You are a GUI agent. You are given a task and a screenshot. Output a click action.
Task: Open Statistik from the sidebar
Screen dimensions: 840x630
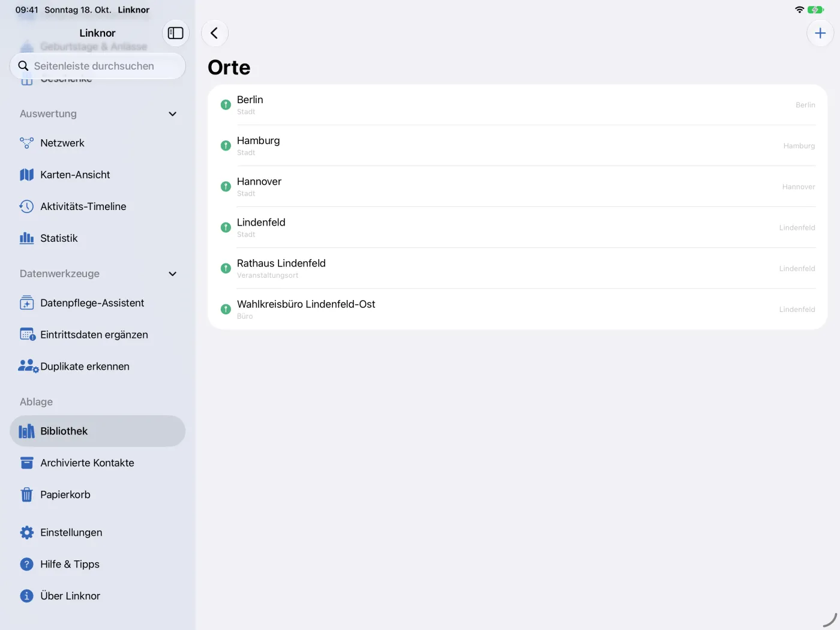[98, 238]
